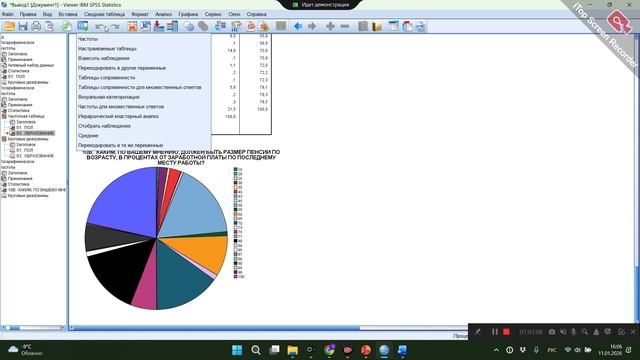Open the Справка menu
640x360 pixels.
click(x=256, y=14)
